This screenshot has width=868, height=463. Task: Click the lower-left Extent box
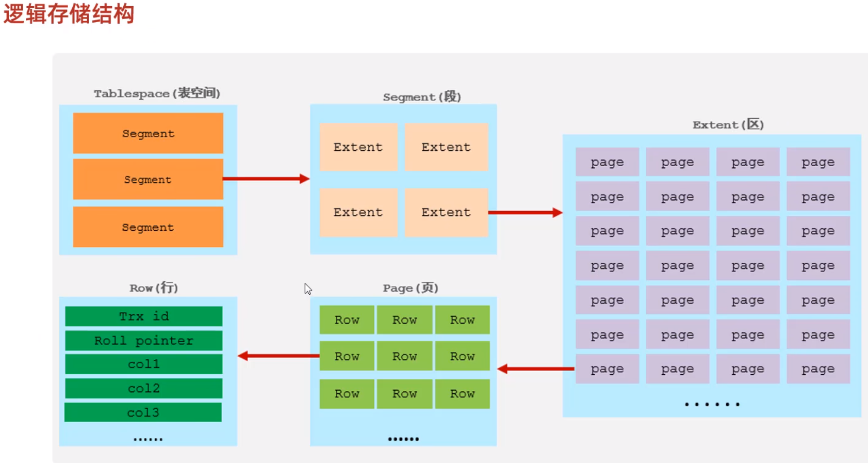pyautogui.click(x=358, y=212)
